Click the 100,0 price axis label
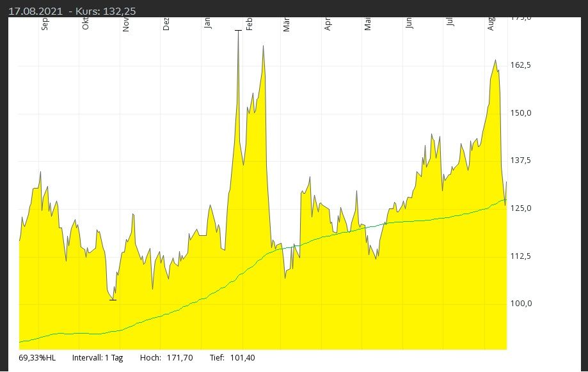The height and width of the screenshot is (372, 588). (520, 304)
